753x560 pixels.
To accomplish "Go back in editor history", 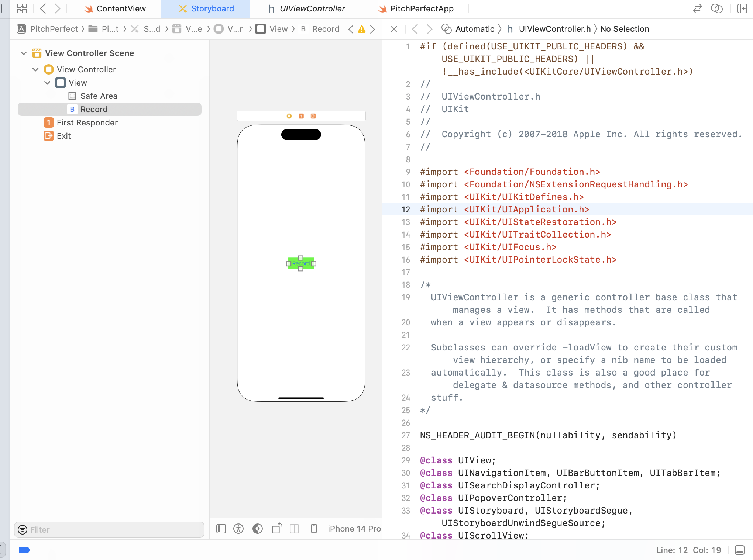I will pyautogui.click(x=43, y=8).
